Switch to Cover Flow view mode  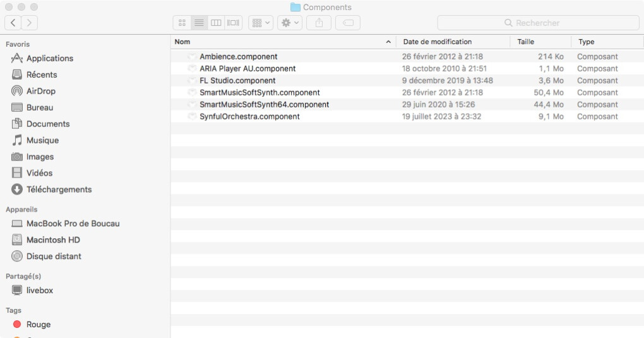pyautogui.click(x=233, y=23)
